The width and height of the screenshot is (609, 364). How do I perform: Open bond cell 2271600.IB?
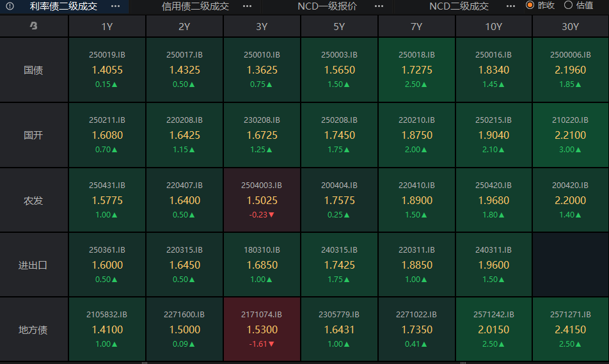184,329
